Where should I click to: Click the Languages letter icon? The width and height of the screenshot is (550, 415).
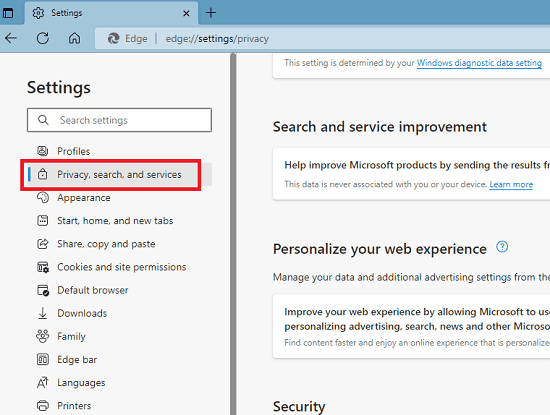42,382
